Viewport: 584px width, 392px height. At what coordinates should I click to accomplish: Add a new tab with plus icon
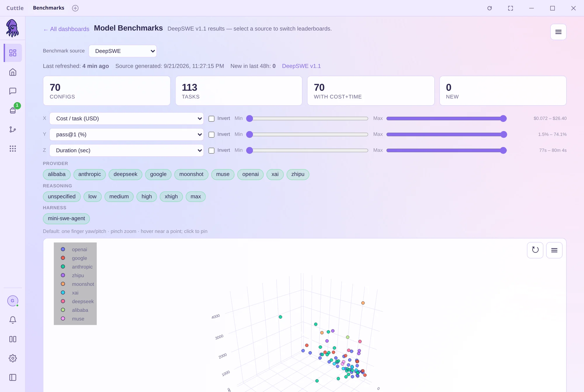tap(75, 8)
